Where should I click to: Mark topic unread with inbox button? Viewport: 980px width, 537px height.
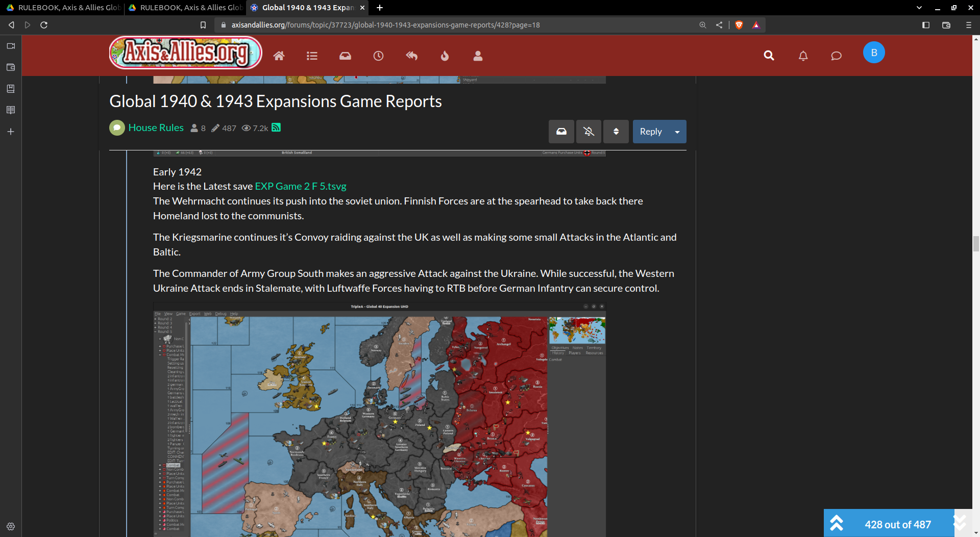(561, 132)
